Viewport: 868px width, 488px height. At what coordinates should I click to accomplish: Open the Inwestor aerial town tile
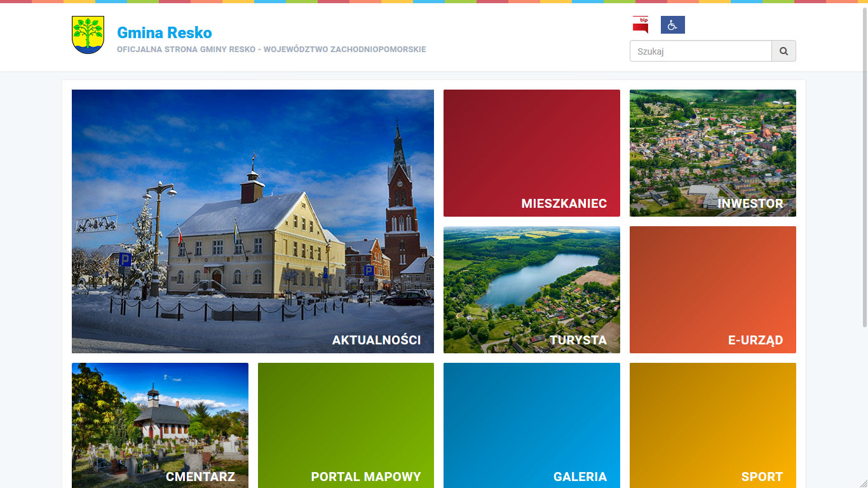(x=712, y=153)
